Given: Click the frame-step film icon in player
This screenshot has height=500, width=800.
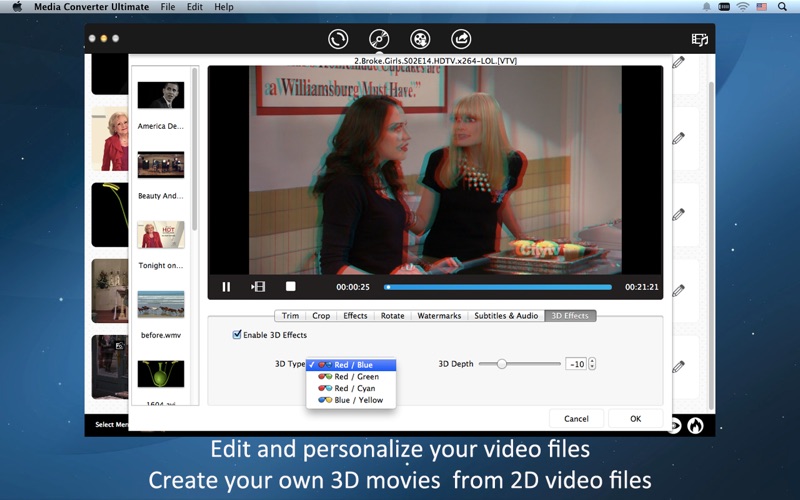Looking at the screenshot, I should click(258, 287).
